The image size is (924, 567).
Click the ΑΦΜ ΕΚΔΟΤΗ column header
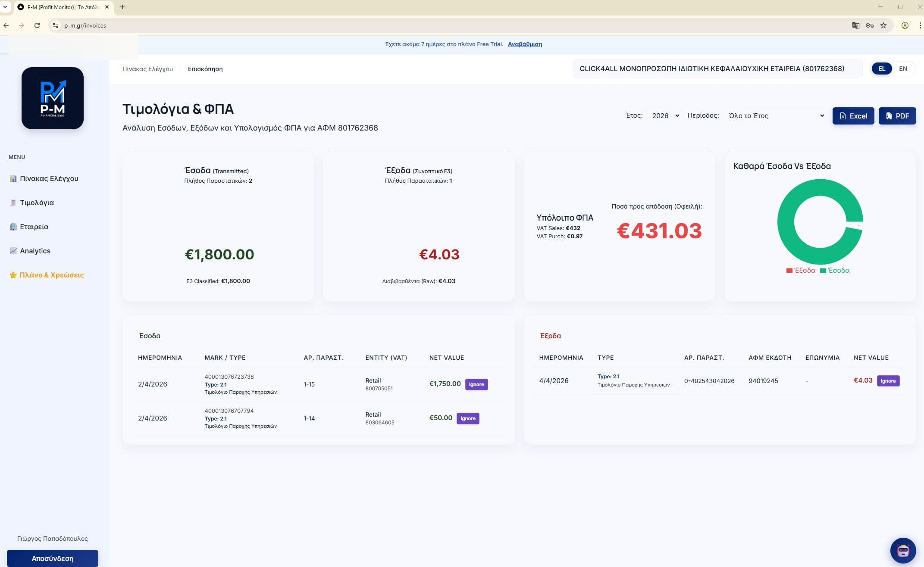[x=770, y=358]
